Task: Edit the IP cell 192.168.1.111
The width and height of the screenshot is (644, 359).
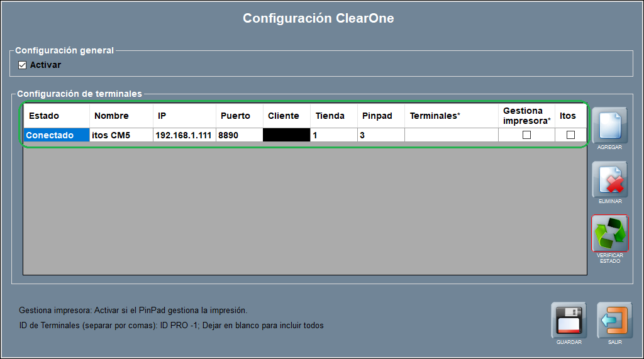Action: coord(184,135)
